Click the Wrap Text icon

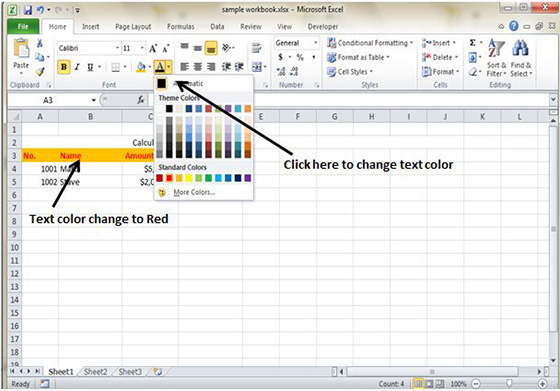(x=256, y=48)
